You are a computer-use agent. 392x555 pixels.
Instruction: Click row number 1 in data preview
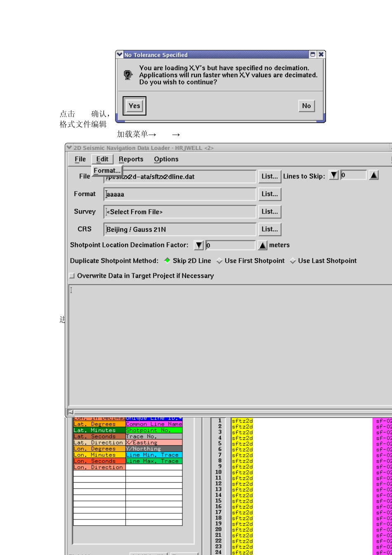[x=220, y=420]
